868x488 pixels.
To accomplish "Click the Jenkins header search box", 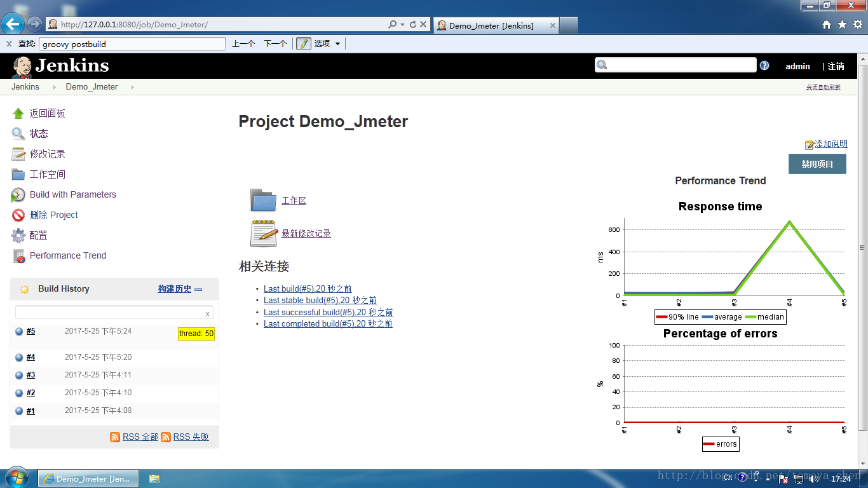I will (x=675, y=65).
